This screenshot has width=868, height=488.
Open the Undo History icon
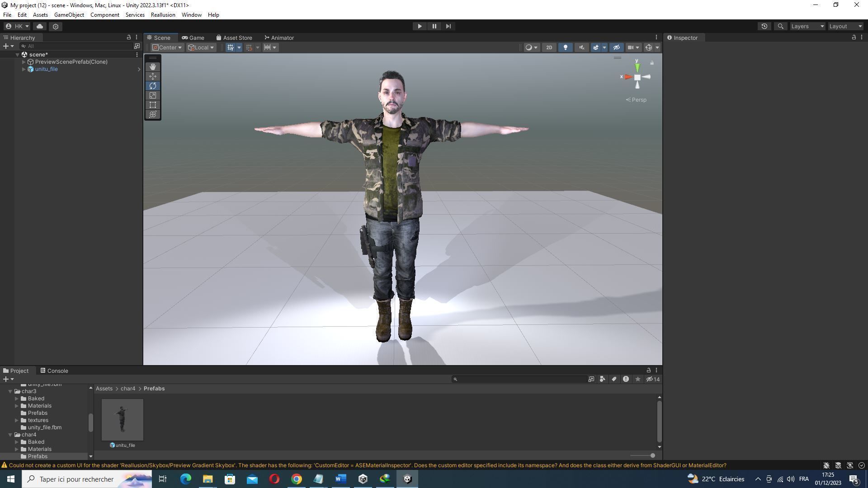click(x=764, y=26)
